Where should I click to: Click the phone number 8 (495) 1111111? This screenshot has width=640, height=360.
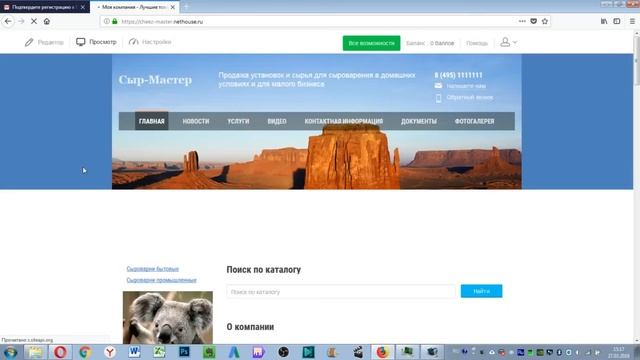(458, 75)
